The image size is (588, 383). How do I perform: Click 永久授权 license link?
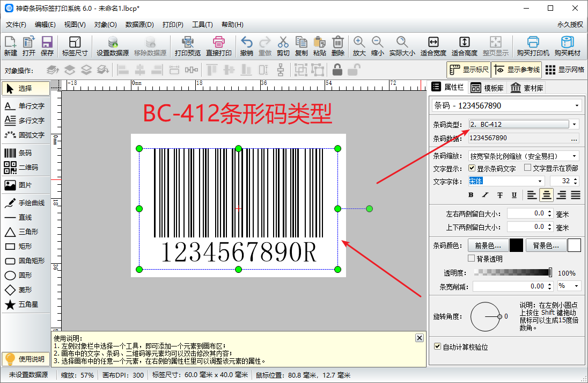570,25
